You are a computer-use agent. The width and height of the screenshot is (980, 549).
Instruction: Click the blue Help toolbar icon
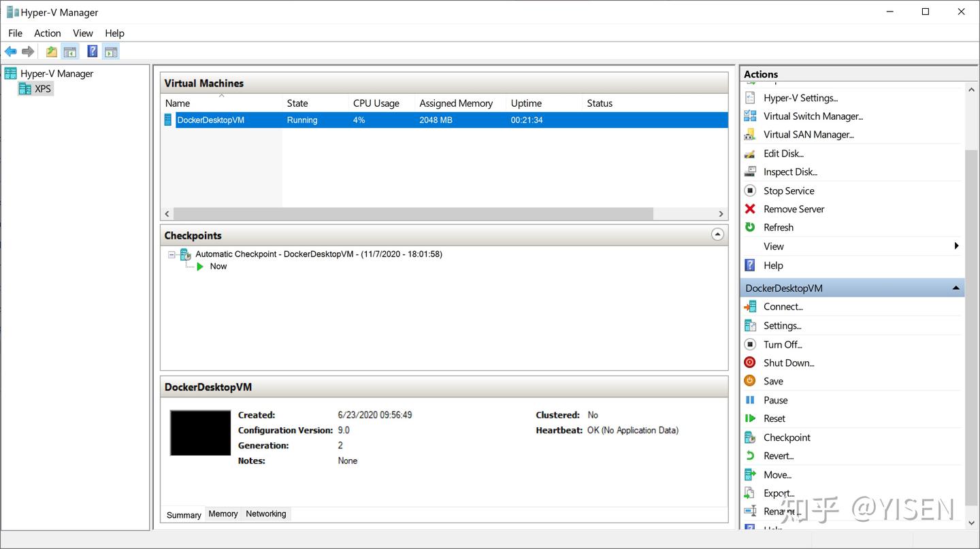[x=93, y=51]
